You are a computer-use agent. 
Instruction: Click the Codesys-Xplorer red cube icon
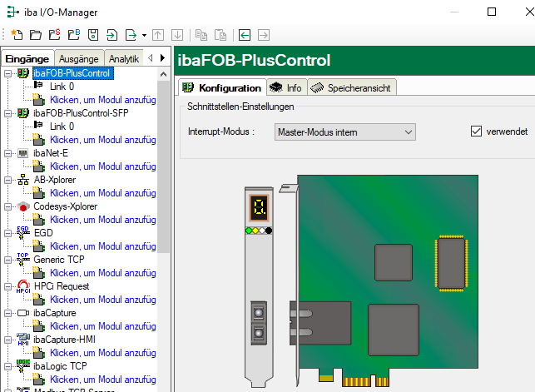click(x=23, y=206)
